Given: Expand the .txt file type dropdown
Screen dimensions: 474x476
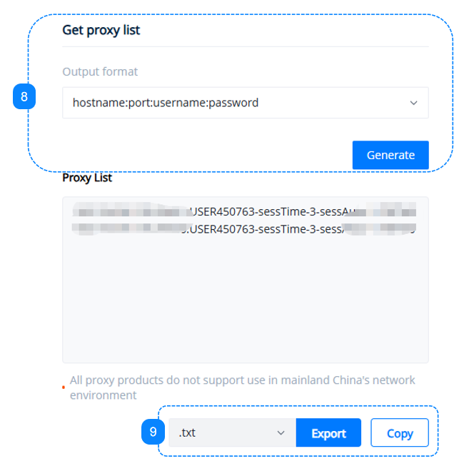Looking at the screenshot, I should coord(232,432).
